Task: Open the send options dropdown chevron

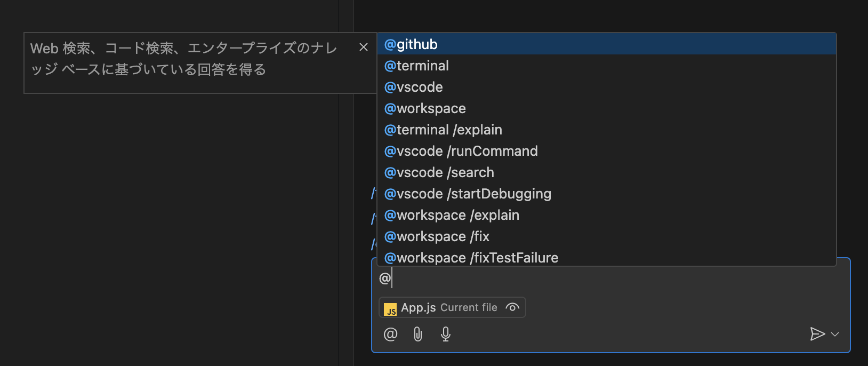Action: [x=835, y=335]
